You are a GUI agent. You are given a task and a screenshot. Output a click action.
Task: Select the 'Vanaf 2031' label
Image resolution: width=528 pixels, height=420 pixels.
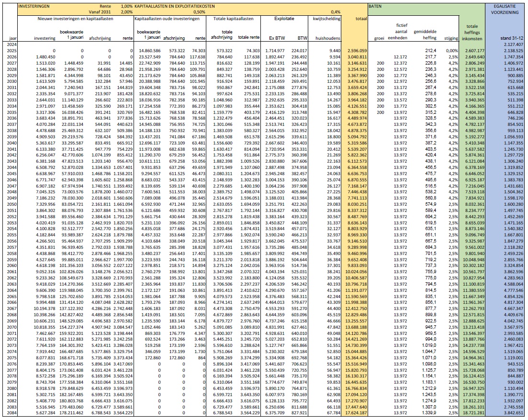pyautogui.click(x=100, y=12)
